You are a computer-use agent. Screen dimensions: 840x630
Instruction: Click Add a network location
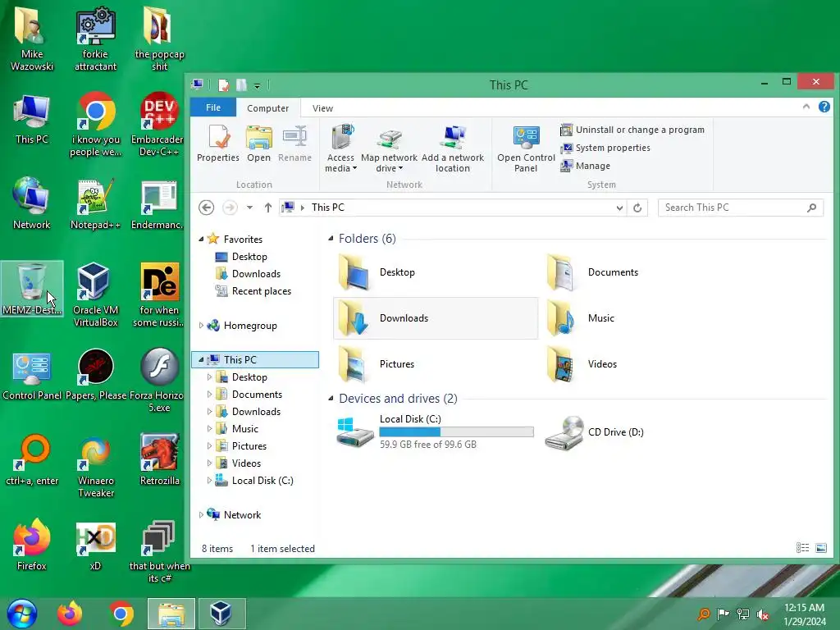point(453,148)
